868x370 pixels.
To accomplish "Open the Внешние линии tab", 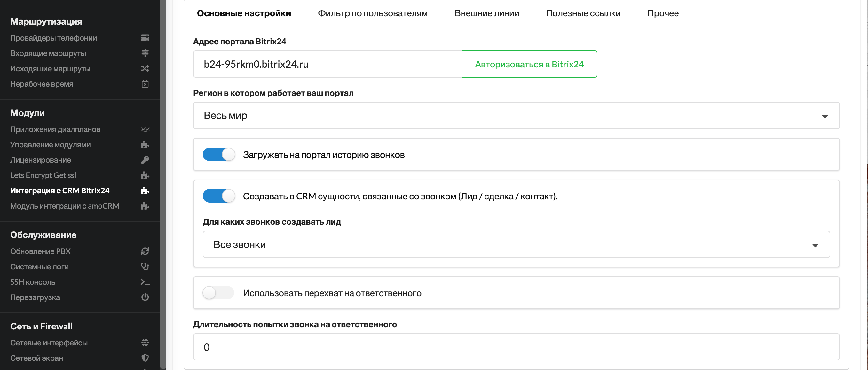I will point(487,13).
